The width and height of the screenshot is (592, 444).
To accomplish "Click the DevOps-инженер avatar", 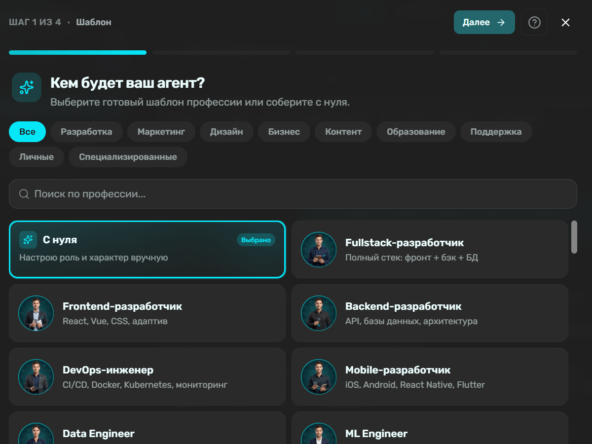I will pos(36,377).
